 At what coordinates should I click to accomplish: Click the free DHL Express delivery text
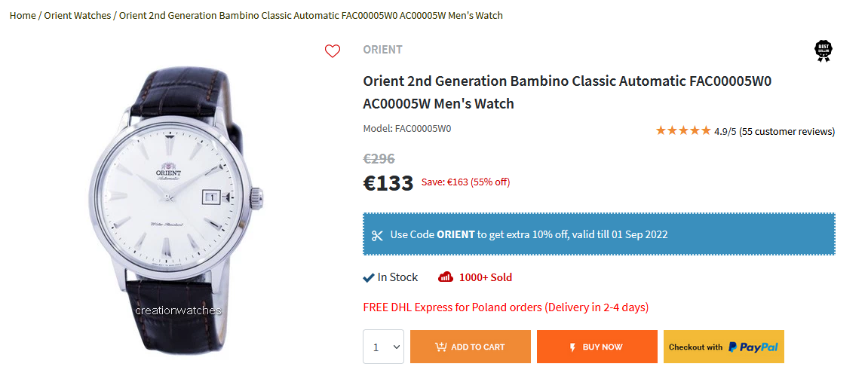[x=505, y=307]
